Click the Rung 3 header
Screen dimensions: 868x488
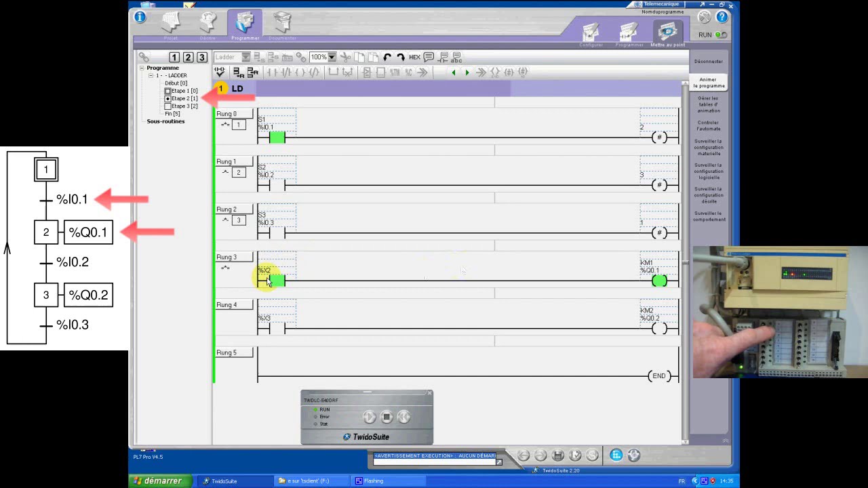(234, 257)
